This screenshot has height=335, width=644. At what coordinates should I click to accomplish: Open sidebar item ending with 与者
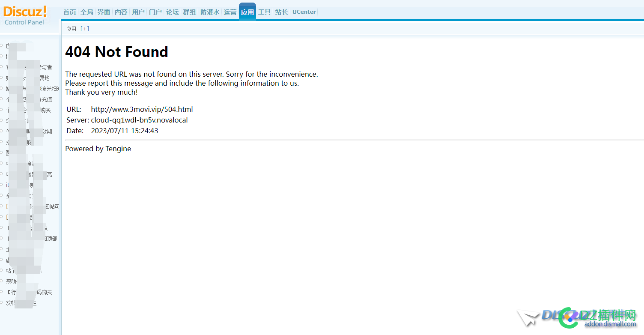pyautogui.click(x=29, y=67)
